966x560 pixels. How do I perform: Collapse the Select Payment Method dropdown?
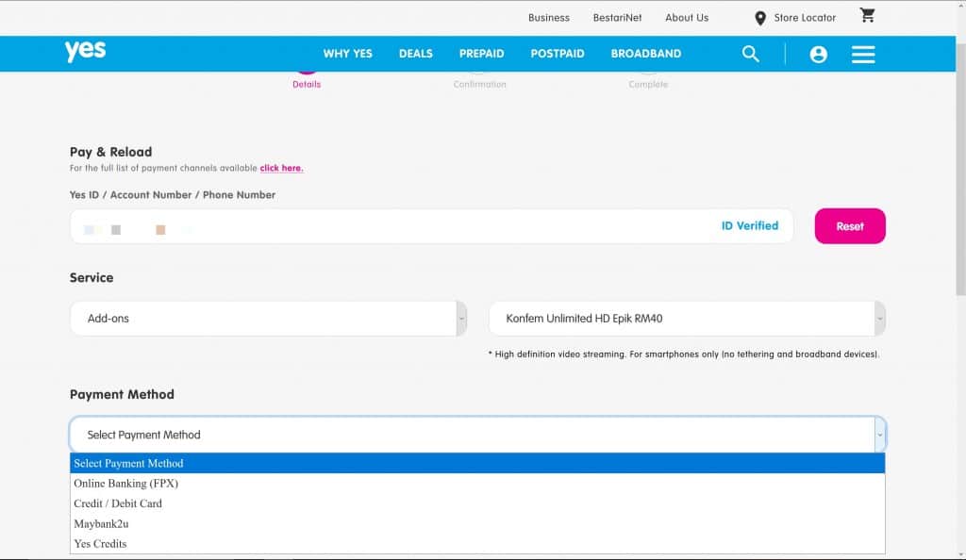tap(477, 435)
